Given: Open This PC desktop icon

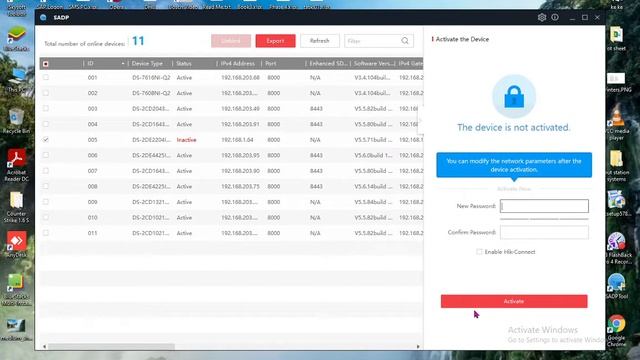Looking at the screenshot, I should [16, 80].
